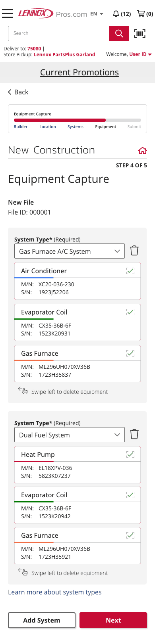Image resolution: width=155 pixels, height=644 pixels.
Task: Toggle the Air Conditioner checkbox
Action: pos(130,271)
